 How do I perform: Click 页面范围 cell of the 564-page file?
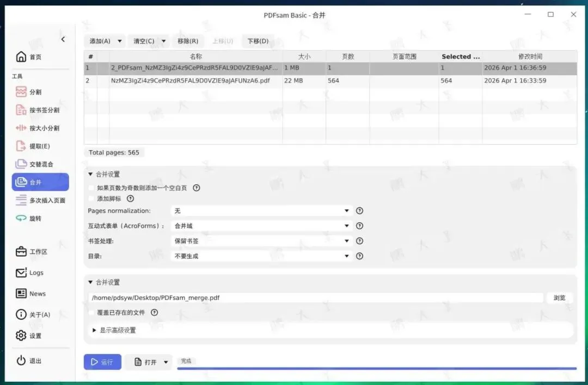click(404, 80)
